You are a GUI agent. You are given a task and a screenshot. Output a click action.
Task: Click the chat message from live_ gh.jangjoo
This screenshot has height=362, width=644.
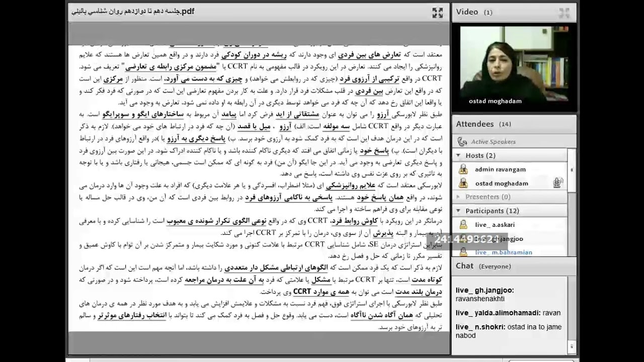point(485,294)
